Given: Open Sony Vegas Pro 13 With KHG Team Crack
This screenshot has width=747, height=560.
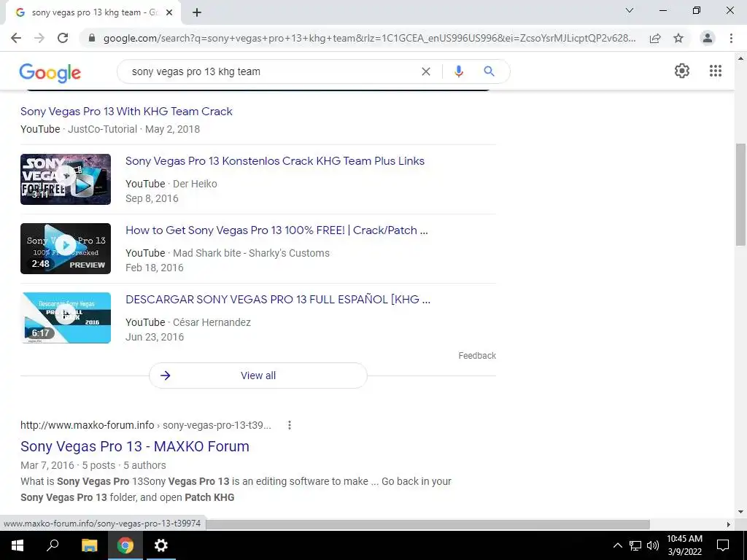Looking at the screenshot, I should coord(126,112).
